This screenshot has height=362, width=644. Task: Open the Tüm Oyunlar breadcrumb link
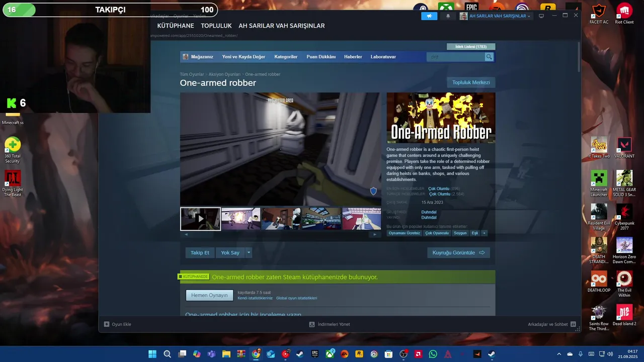coord(192,74)
